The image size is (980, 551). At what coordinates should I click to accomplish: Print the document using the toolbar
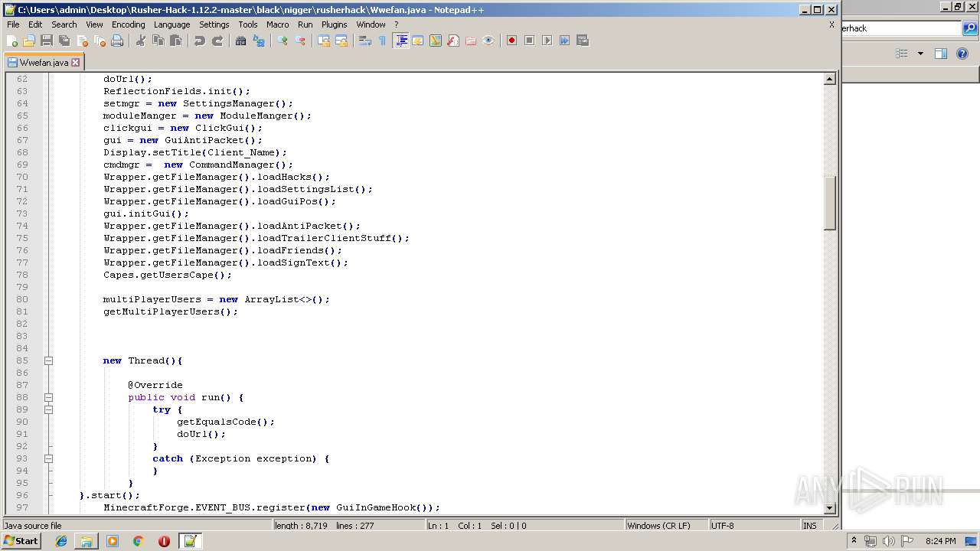(117, 41)
